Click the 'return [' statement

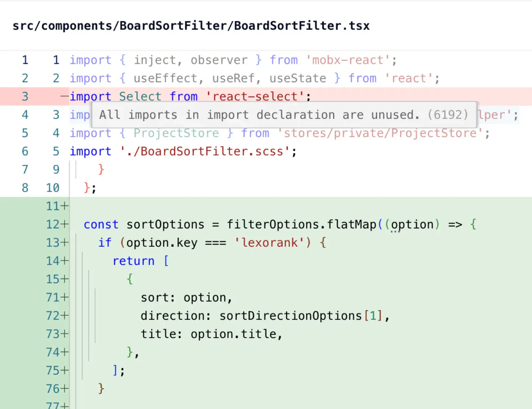point(141,261)
